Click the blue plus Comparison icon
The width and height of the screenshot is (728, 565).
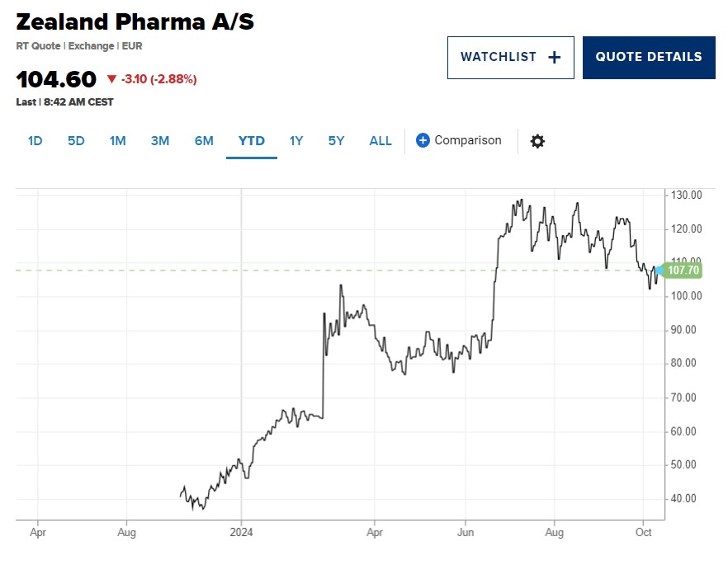pyautogui.click(x=423, y=140)
